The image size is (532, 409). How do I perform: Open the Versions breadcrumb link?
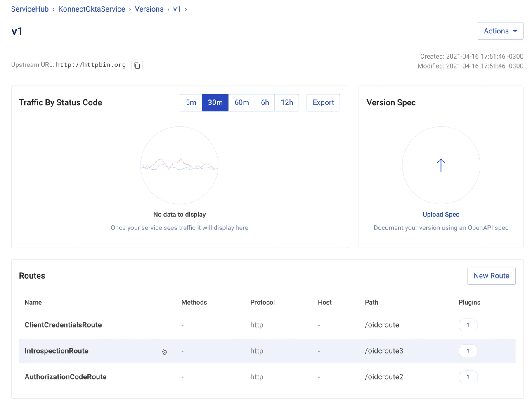click(x=149, y=9)
